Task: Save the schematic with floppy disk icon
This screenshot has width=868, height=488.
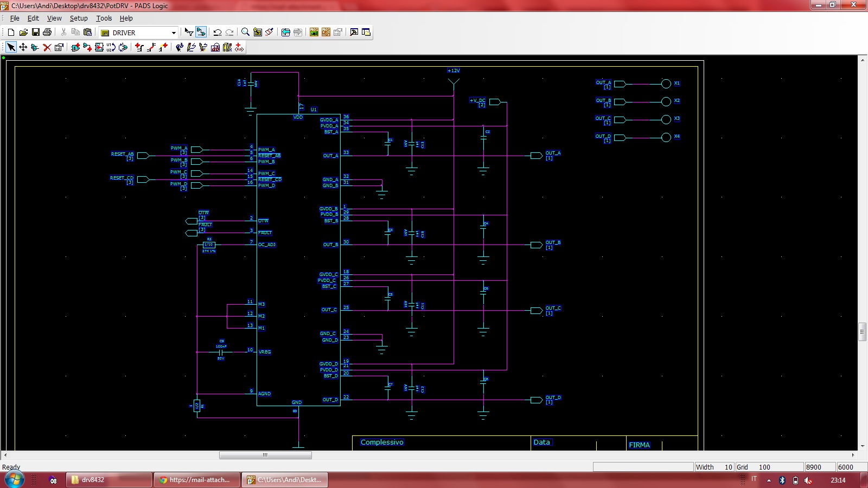Action: click(x=36, y=33)
